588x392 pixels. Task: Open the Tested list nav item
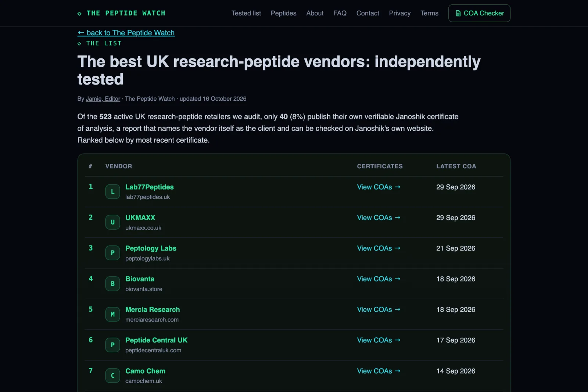[246, 13]
